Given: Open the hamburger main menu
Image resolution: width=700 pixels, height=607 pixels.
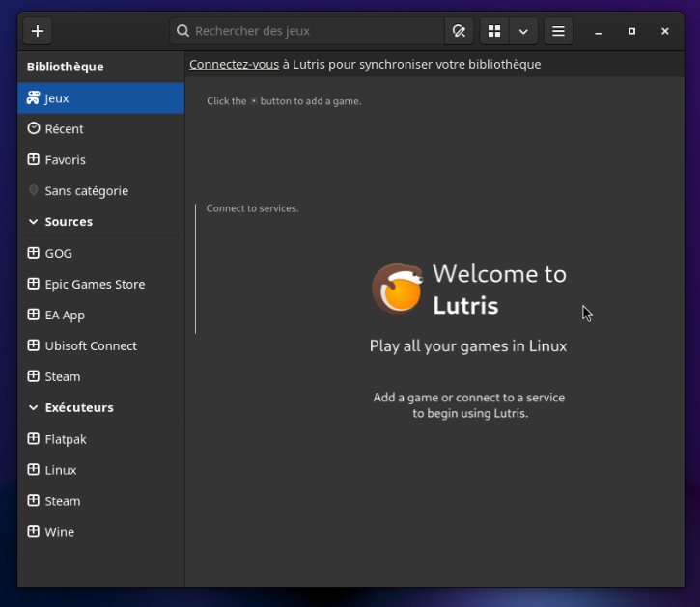Looking at the screenshot, I should (558, 31).
